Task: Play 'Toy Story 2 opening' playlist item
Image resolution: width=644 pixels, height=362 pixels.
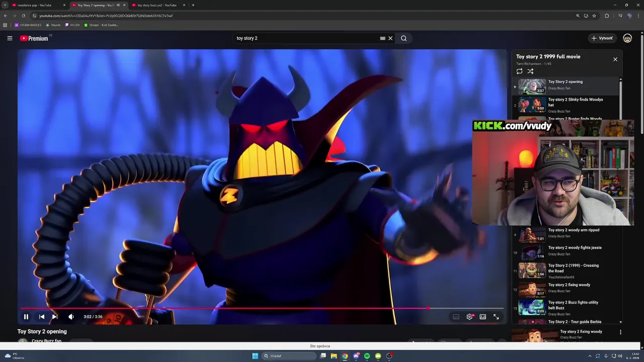Action: pyautogui.click(x=566, y=86)
